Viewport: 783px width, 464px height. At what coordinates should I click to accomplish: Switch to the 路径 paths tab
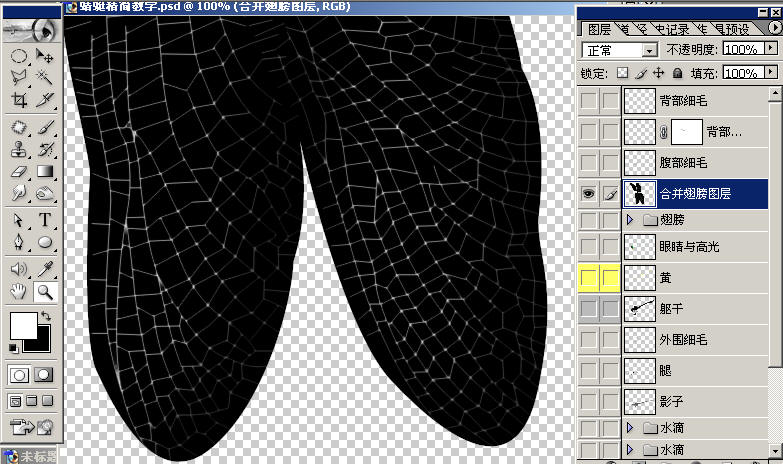pos(642,29)
